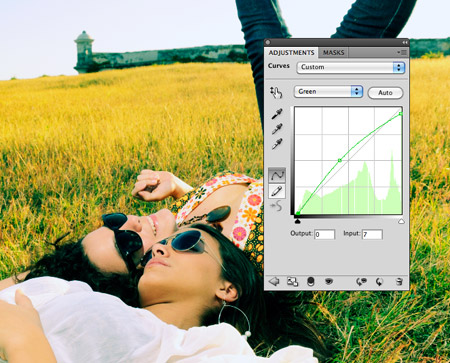Pick the gray point eyedropper

click(x=277, y=129)
